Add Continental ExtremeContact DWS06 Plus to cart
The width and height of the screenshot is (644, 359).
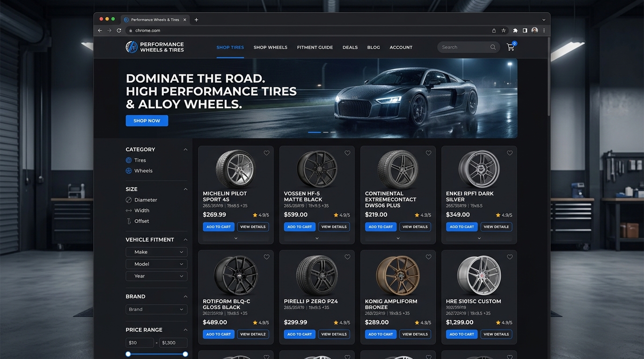click(381, 227)
